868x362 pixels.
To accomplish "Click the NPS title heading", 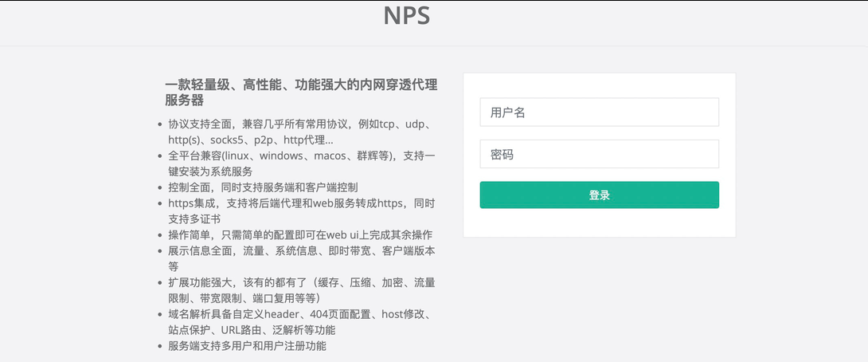I will coord(406,15).
